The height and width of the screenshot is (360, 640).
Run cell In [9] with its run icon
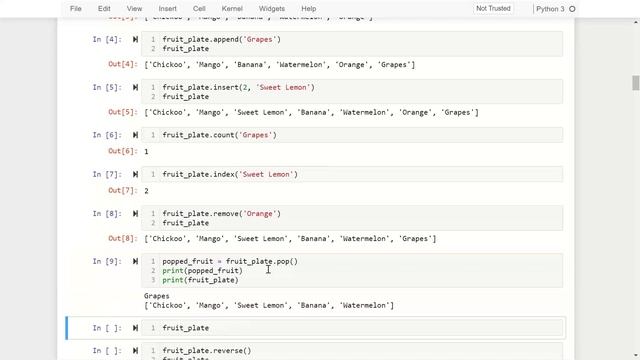tap(135, 262)
